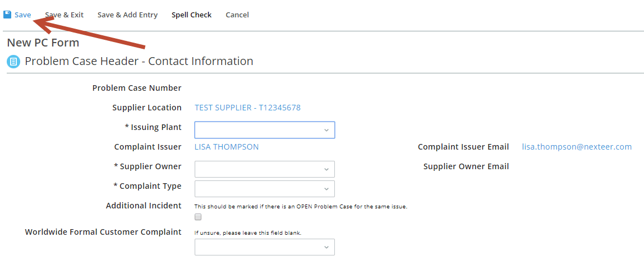The height and width of the screenshot is (265, 644).
Task: Expand the Worldwide Formal Customer Complaint dropdown
Action: [265, 248]
